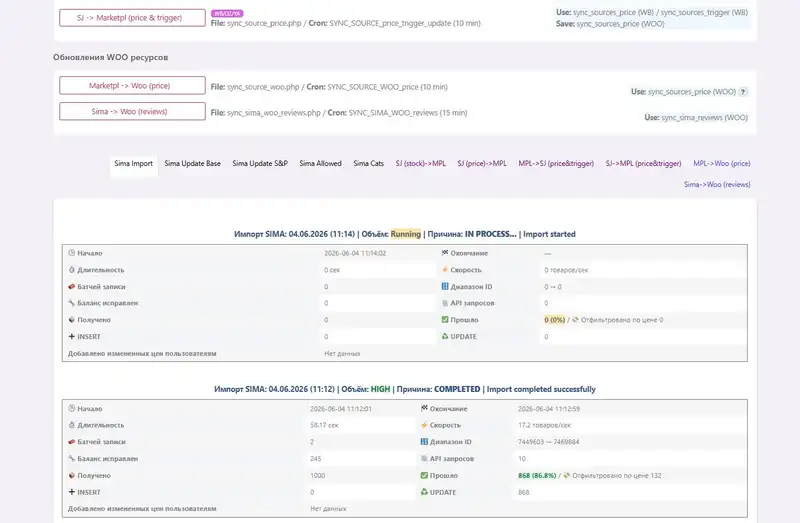Click the question mark help icon
This screenshot has width=800, height=523.
coord(743,92)
